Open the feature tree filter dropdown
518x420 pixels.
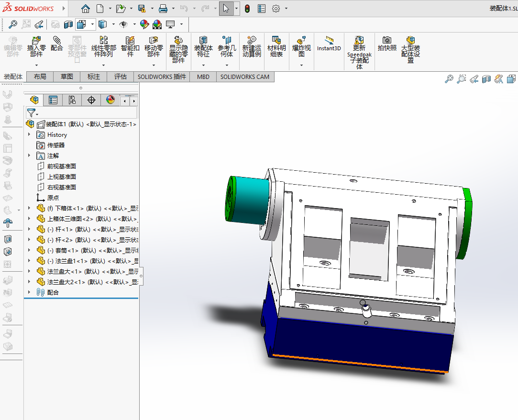tap(32, 113)
